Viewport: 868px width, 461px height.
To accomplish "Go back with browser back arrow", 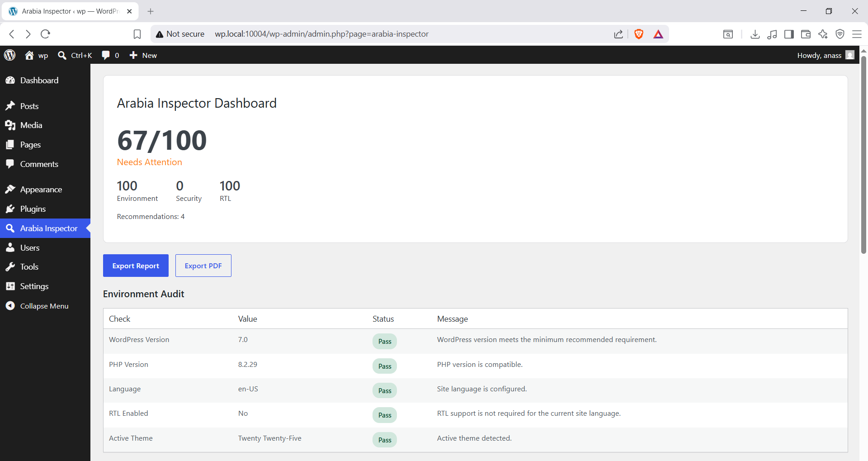I will click(12, 34).
